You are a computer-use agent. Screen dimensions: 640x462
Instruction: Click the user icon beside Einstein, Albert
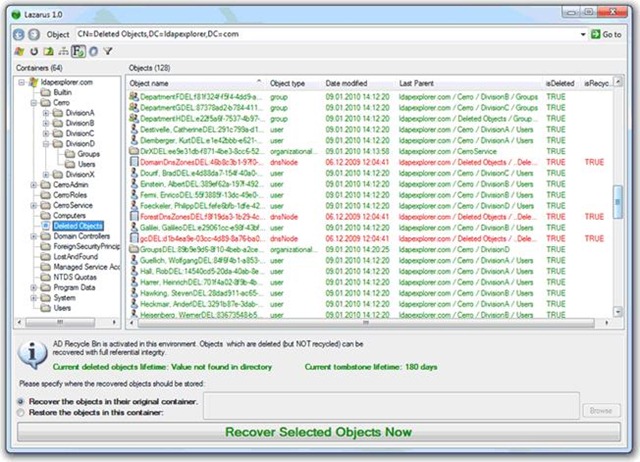[133, 184]
